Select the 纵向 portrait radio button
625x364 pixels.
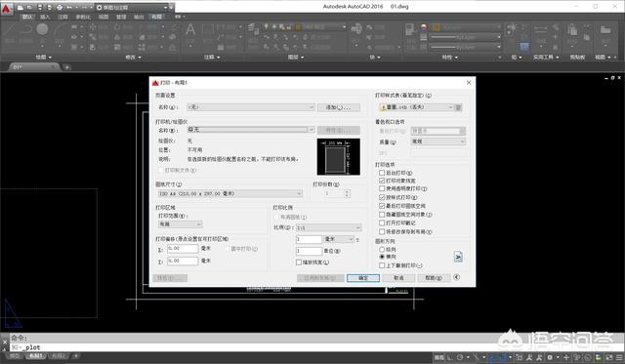click(382, 249)
